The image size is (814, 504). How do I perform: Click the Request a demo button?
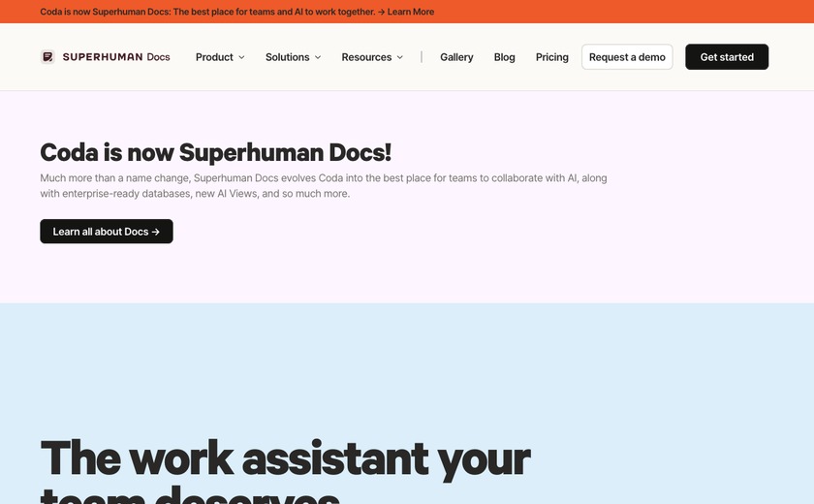tap(627, 57)
